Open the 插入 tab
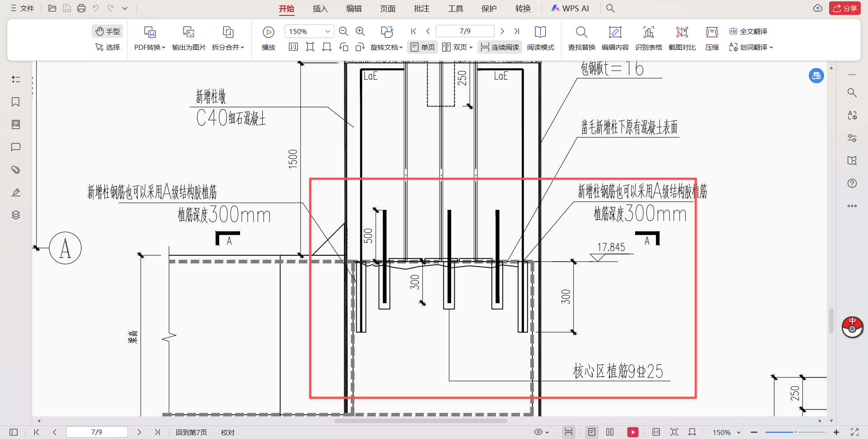 (320, 9)
